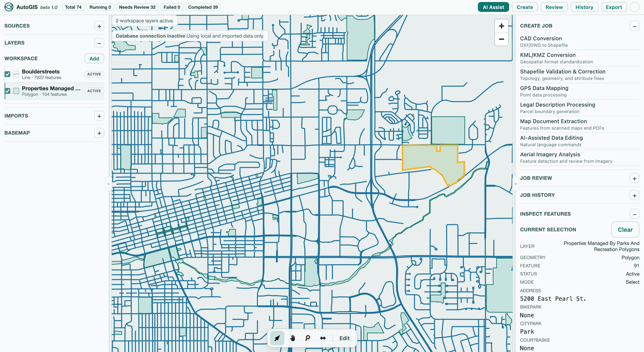
Task: Filter jobs by Running 0
Action: coord(100,7)
